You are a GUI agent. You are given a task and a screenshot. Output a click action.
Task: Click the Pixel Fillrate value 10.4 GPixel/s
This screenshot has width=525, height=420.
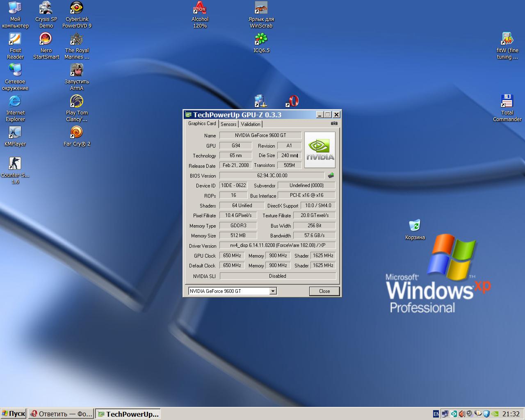coord(238,215)
